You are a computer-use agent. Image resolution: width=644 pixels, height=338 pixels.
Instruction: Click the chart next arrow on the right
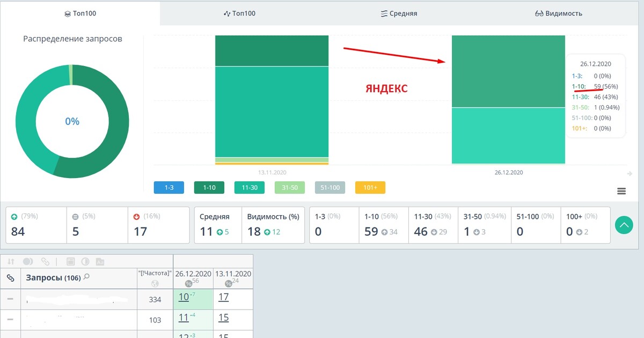[630, 173]
